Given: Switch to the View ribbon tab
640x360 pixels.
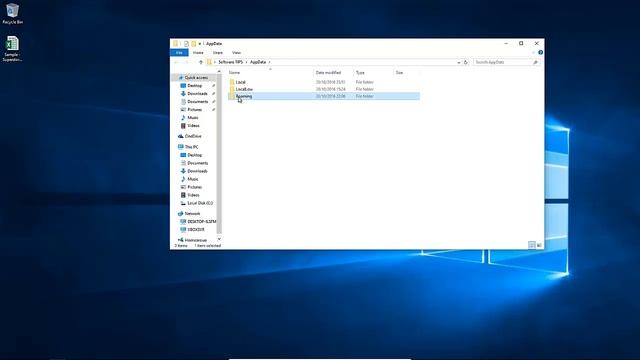Looking at the screenshot, I should [x=236, y=53].
